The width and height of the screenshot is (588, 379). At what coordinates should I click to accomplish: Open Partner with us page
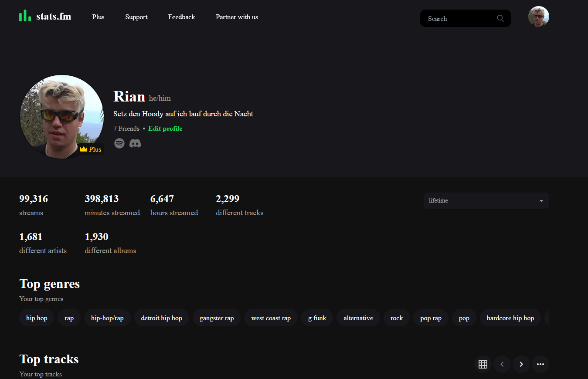point(237,17)
